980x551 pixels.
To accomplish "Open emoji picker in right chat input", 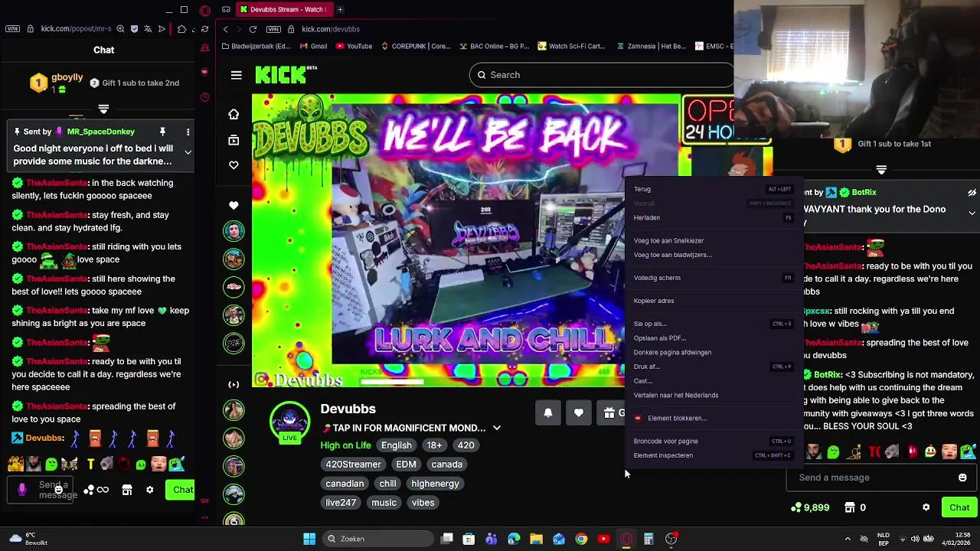I will [x=962, y=478].
